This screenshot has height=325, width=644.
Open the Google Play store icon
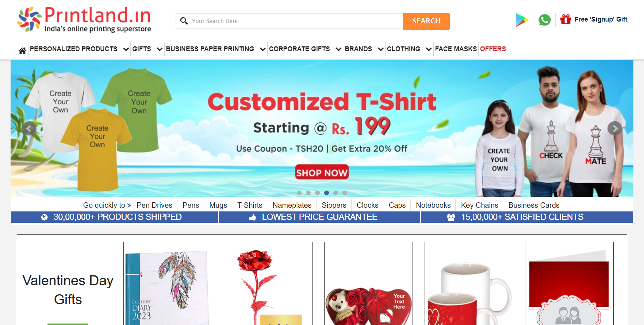pos(522,20)
